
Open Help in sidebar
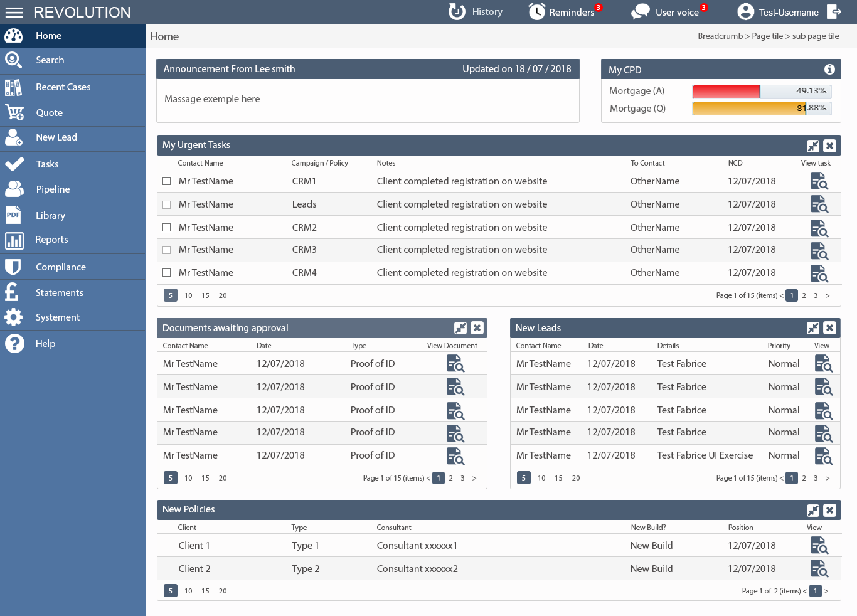tap(73, 344)
